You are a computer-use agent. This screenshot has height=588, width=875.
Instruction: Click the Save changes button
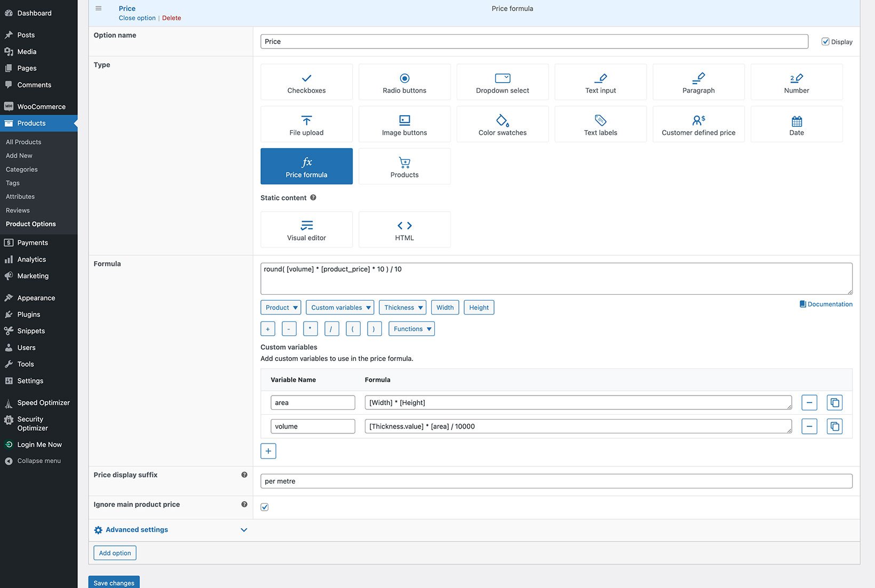pos(114,583)
